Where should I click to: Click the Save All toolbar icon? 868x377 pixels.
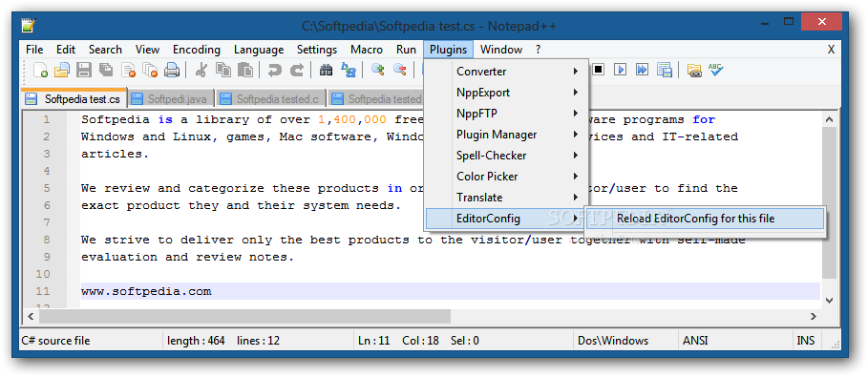(x=105, y=70)
